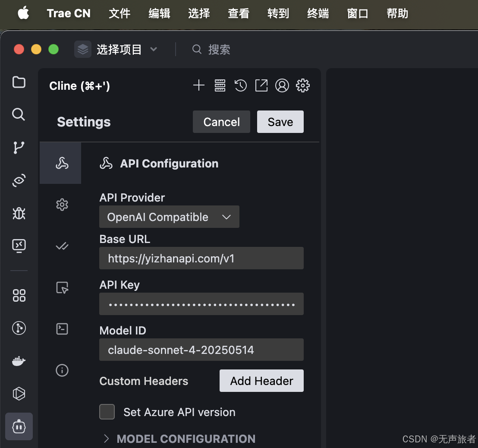
Task: Open Cline in a new editor window
Action: pos(261,85)
